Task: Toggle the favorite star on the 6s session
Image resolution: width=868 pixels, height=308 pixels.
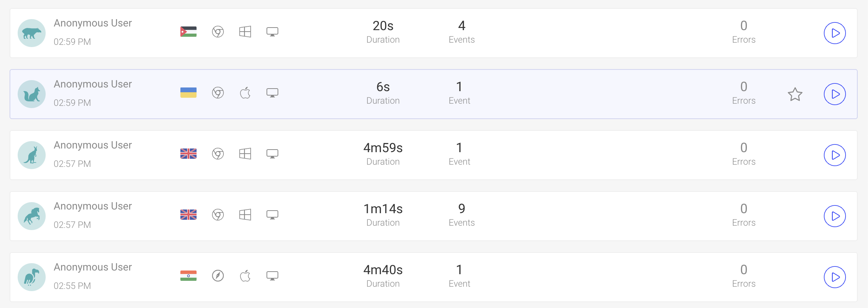Action: point(795,94)
